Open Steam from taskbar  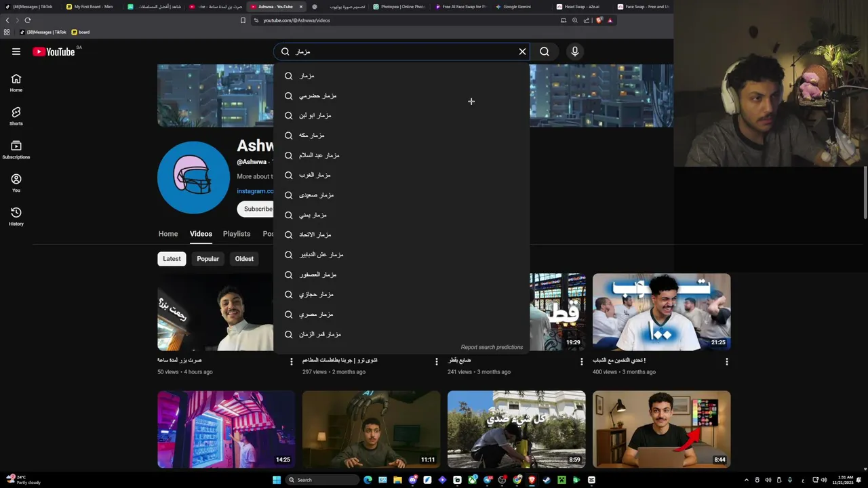pos(547,480)
